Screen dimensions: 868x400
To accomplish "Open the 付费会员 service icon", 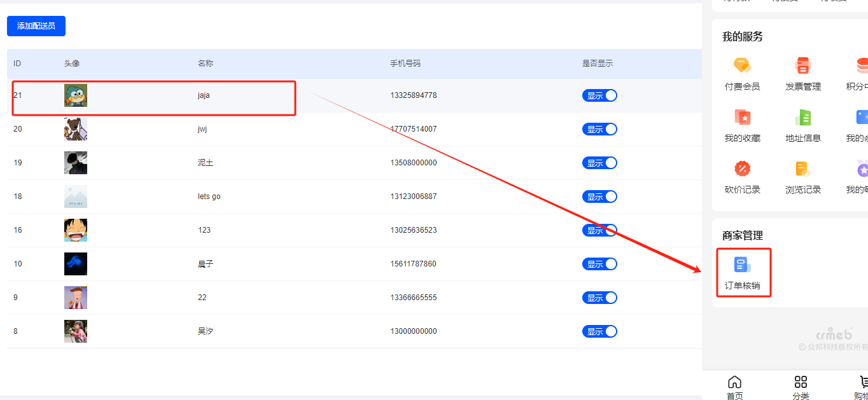I will [742, 66].
